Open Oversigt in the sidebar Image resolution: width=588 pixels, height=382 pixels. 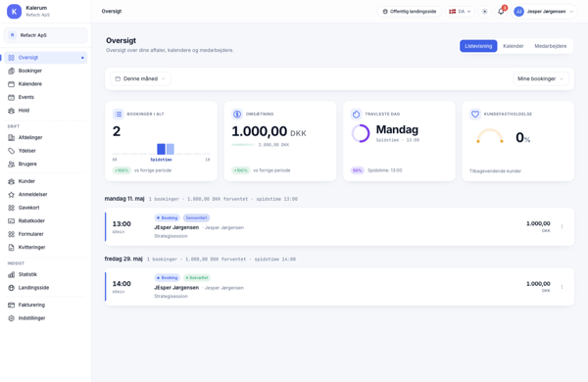(45, 58)
